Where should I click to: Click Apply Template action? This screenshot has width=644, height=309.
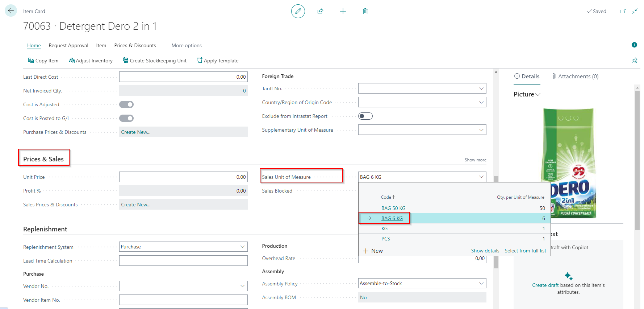click(x=218, y=61)
